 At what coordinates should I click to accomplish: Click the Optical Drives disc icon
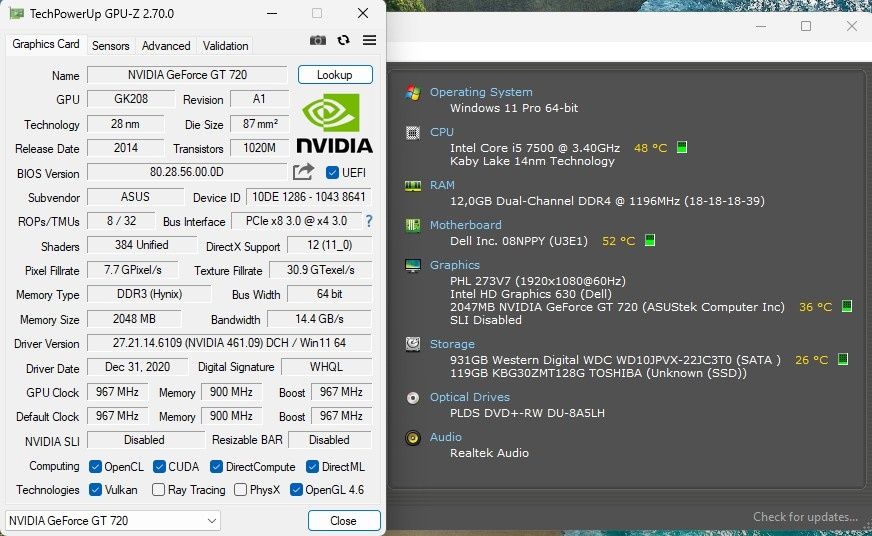[413, 398]
